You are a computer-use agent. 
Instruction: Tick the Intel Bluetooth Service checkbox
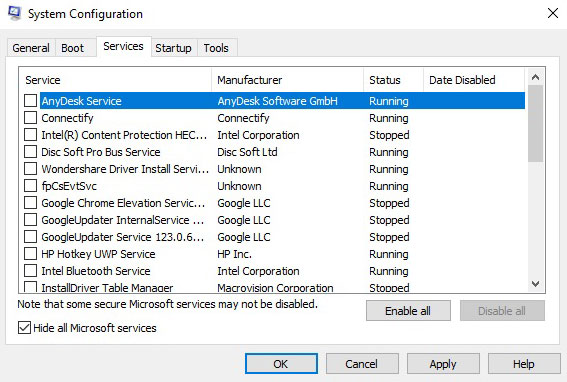click(30, 271)
